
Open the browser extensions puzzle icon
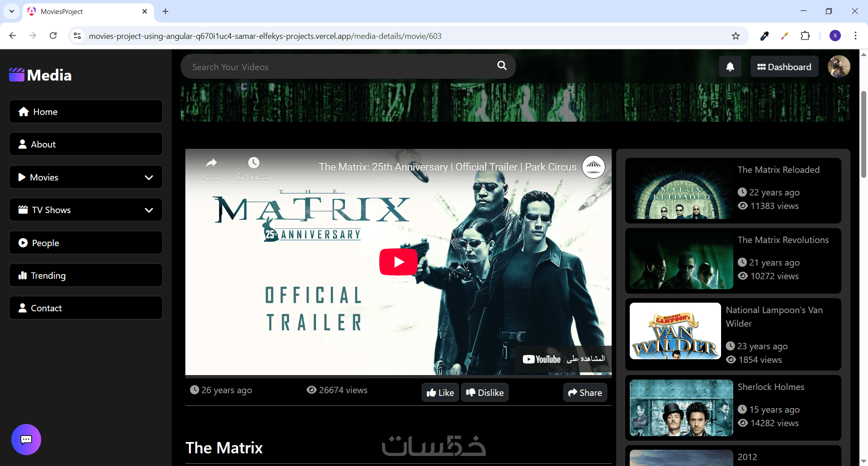(x=805, y=36)
